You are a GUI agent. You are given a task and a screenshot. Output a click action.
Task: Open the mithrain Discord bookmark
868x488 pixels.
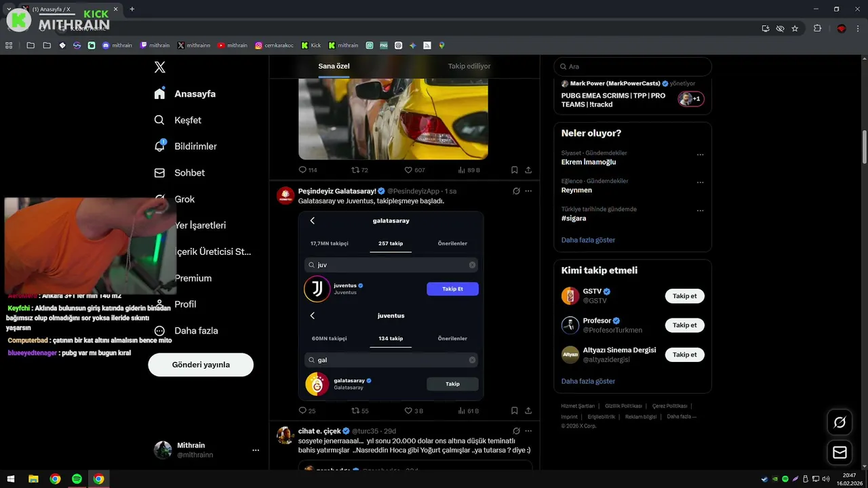point(117,45)
